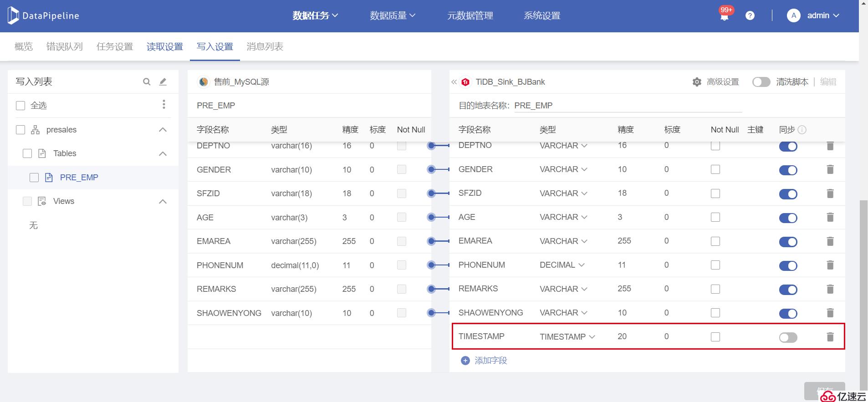
Task: Click the 高级设置 gear icon
Action: point(697,82)
